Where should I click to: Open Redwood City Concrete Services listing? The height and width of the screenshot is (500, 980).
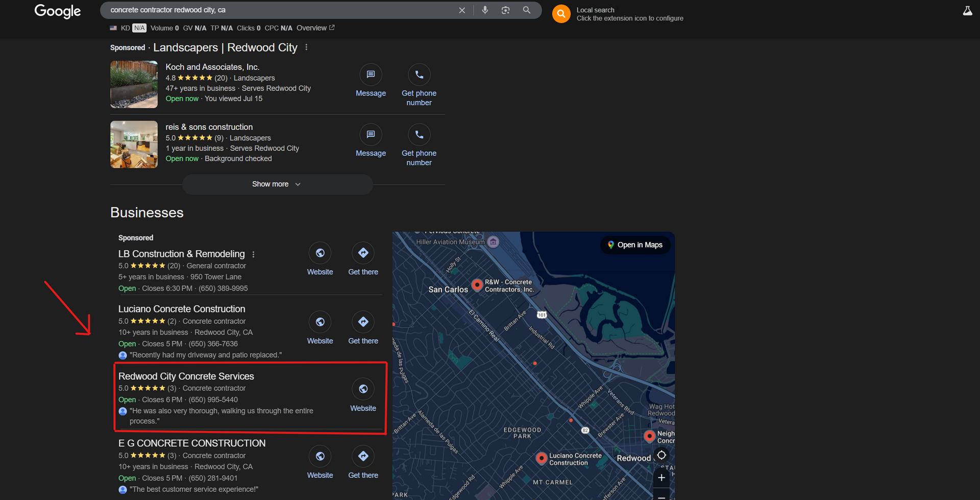click(x=186, y=376)
